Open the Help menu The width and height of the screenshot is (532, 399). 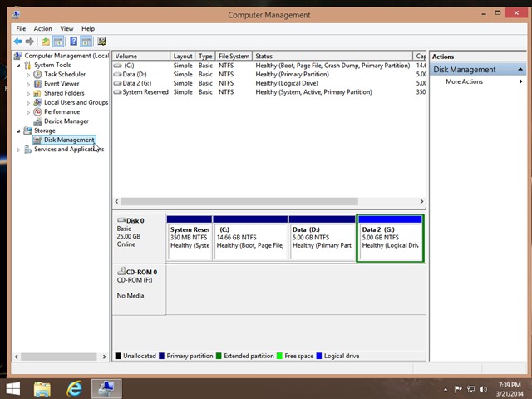tap(88, 28)
